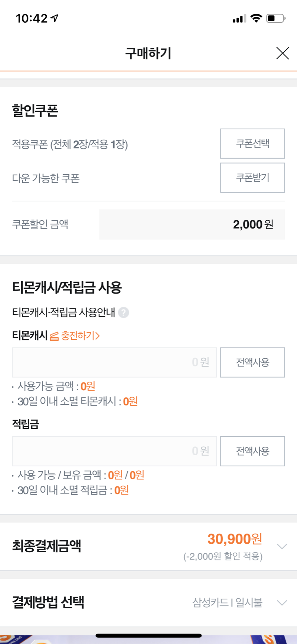The width and height of the screenshot is (297, 644).
Task: Open the 충전하기 recharge link
Action: click(80, 336)
